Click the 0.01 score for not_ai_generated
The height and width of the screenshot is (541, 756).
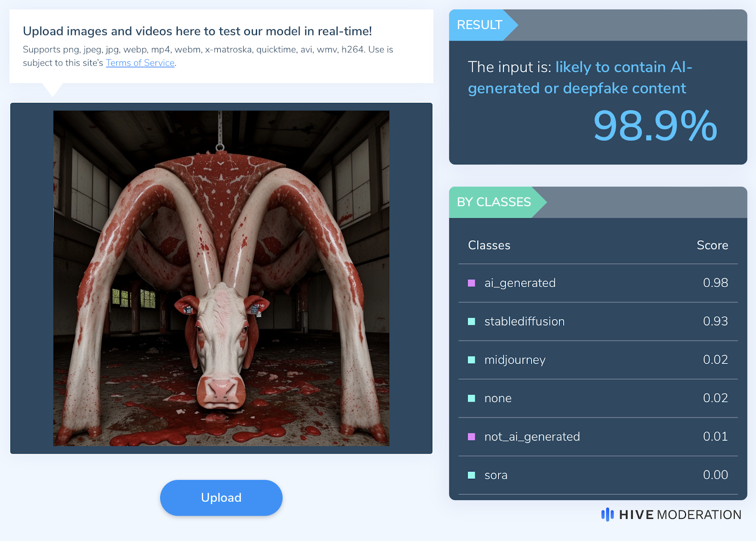pos(715,436)
